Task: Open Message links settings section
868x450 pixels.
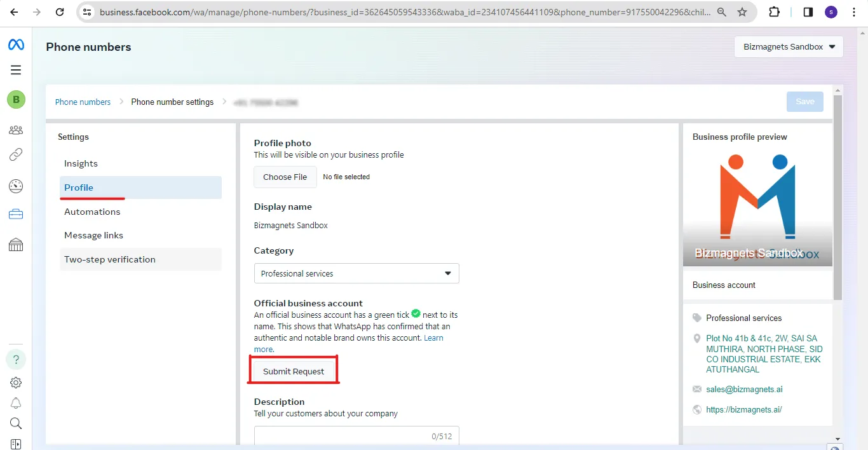Action: pos(140,235)
